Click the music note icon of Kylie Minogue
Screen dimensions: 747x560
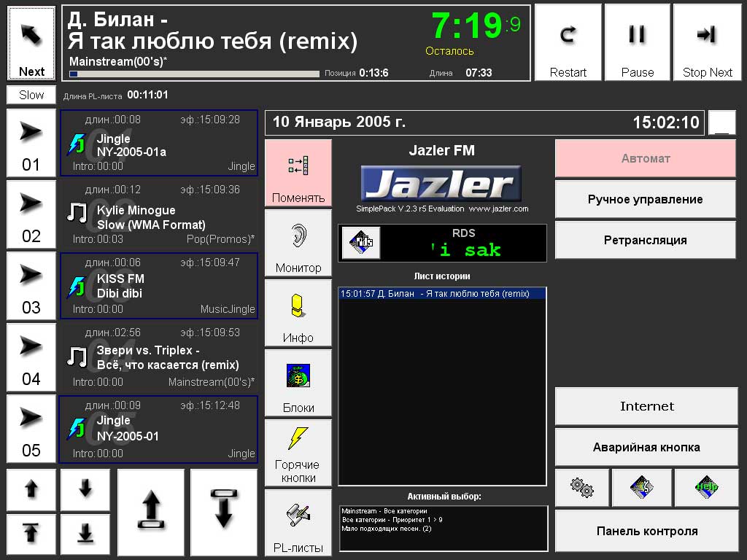click(x=76, y=212)
